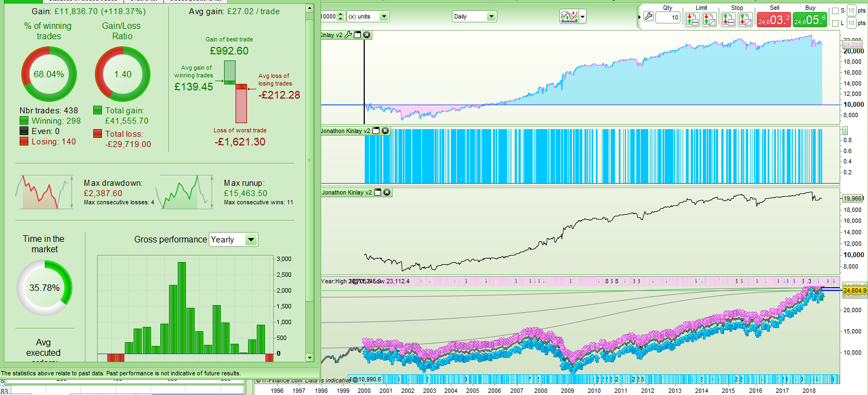Viewport: 868px width, 395px height.
Task: Open the (x) units dropdown
Action: pyautogui.click(x=384, y=16)
